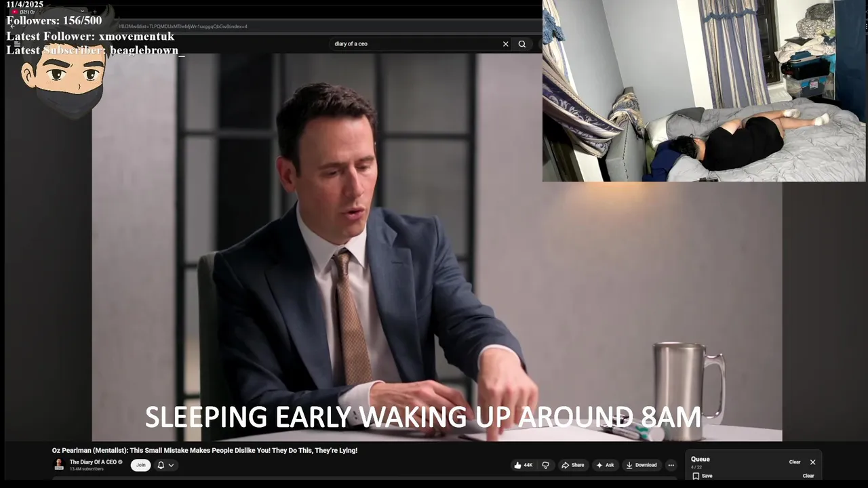Viewport: 868px width, 488px height.
Task: Close the Queue panel
Action: click(812, 462)
